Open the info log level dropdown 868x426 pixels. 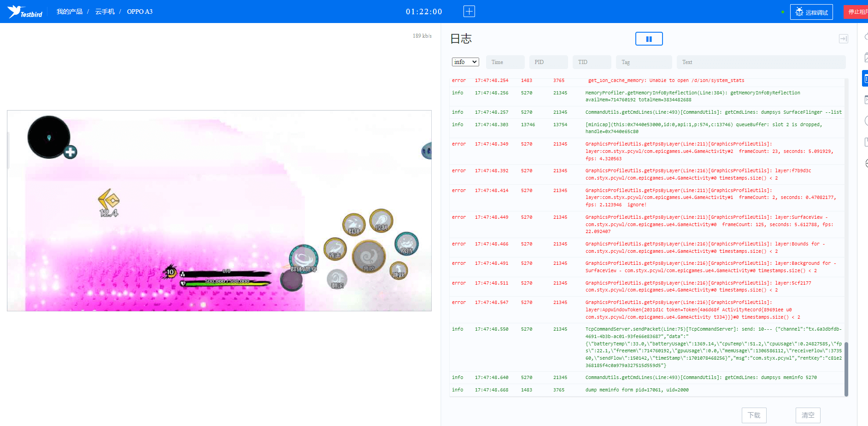[465, 62]
